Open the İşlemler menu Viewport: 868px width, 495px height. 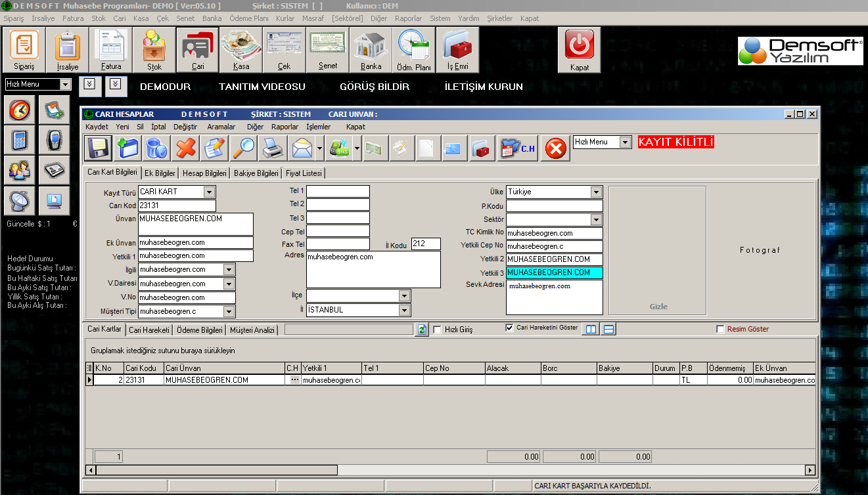coord(319,127)
